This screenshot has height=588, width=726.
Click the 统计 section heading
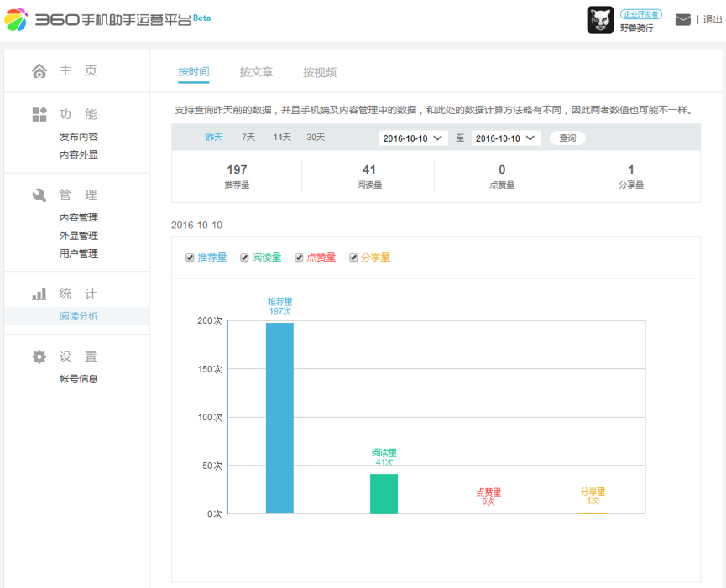tap(78, 294)
